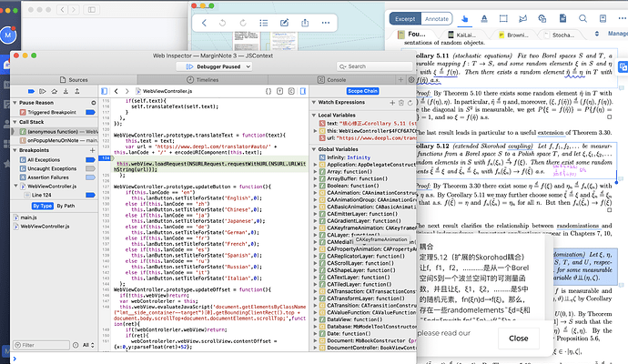The image size is (628, 364).
Task: Select the text highlighter tool in MarginNote
Action: click(484, 18)
